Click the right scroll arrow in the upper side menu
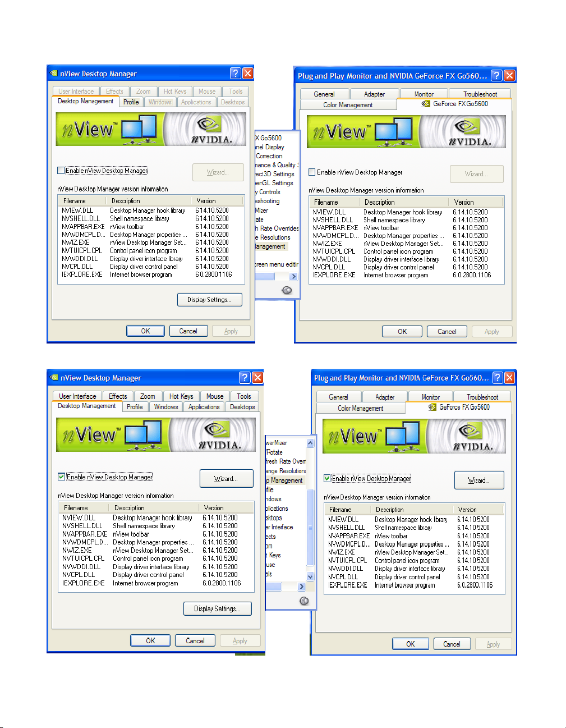Image resolution: width=566 pixels, height=728 pixels. pyautogui.click(x=293, y=277)
